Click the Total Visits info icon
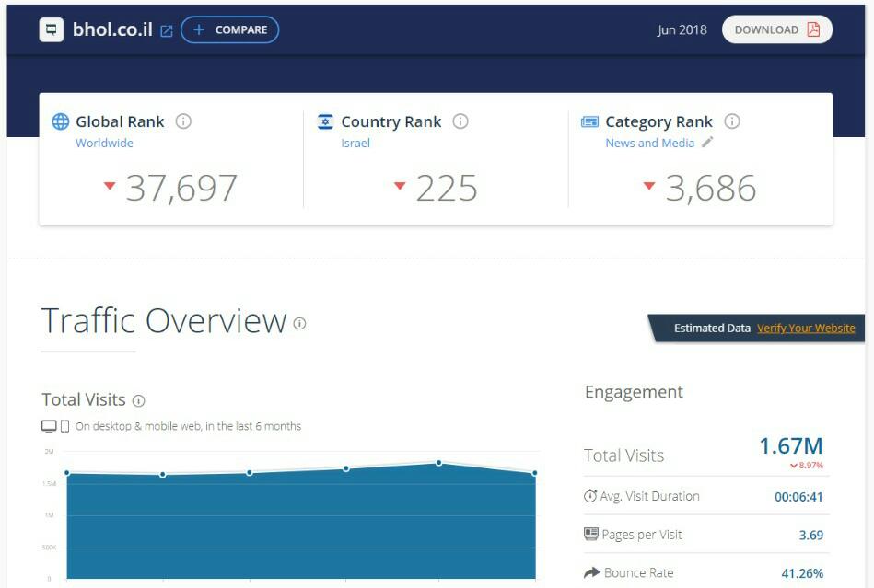874x588 pixels. click(139, 400)
